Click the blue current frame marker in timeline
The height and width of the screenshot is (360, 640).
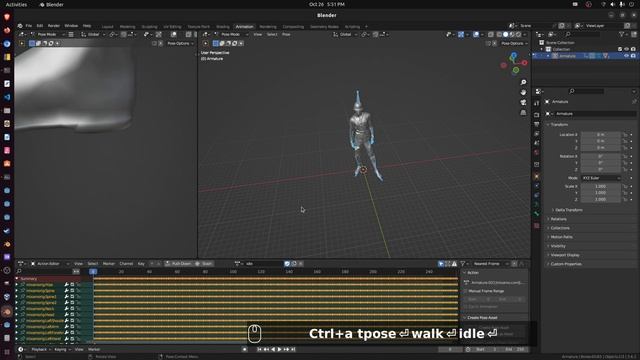tap(93, 271)
